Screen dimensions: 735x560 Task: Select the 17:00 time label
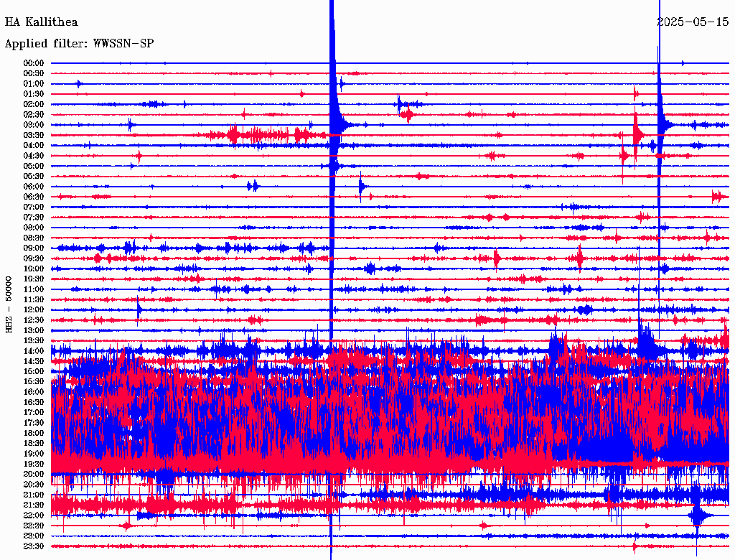[34, 413]
